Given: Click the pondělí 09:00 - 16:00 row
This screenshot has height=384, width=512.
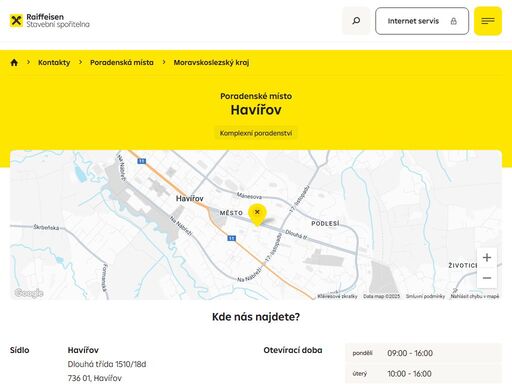Looking at the screenshot, I should pos(423,353).
